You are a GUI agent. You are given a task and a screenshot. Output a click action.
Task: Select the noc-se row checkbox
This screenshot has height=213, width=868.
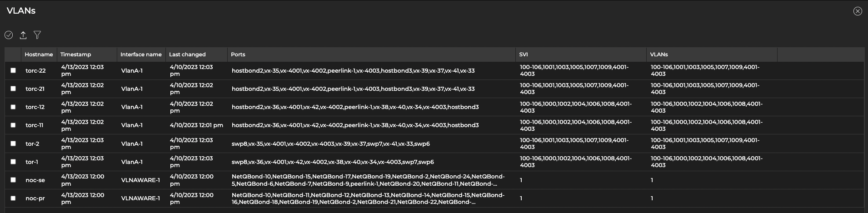(13, 180)
